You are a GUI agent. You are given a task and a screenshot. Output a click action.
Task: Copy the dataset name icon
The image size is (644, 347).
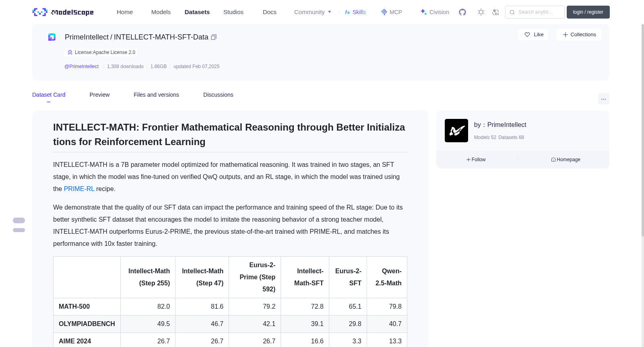(214, 37)
